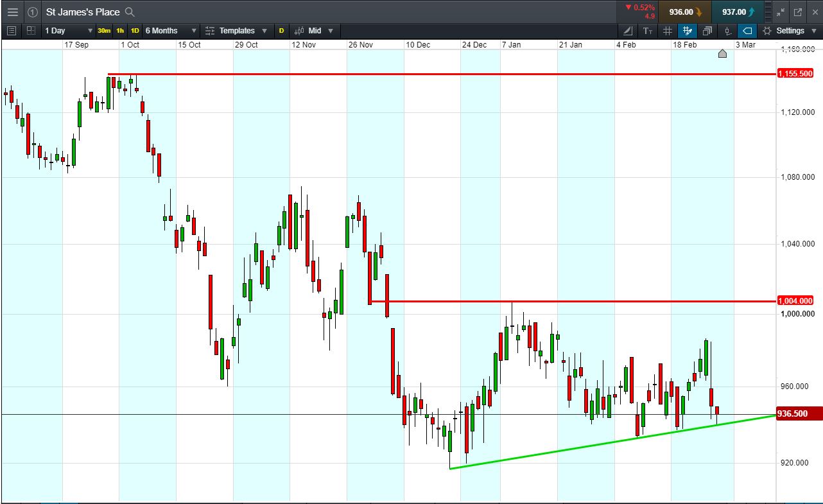Toggle the highlighted crosshair drawing icon

688,30
